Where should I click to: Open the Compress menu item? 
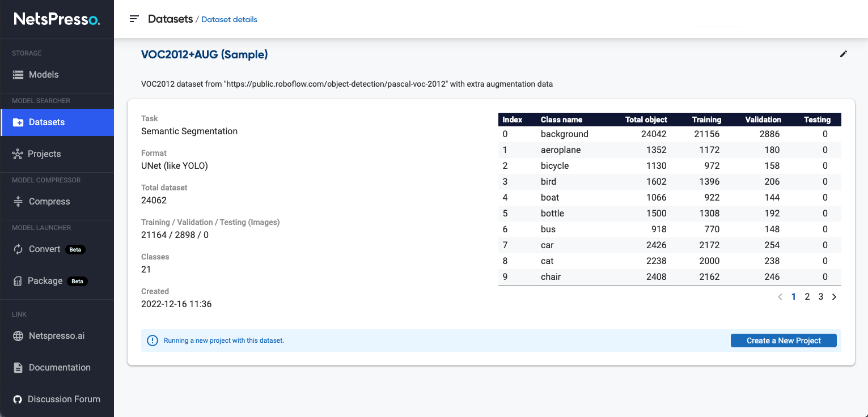click(57, 202)
